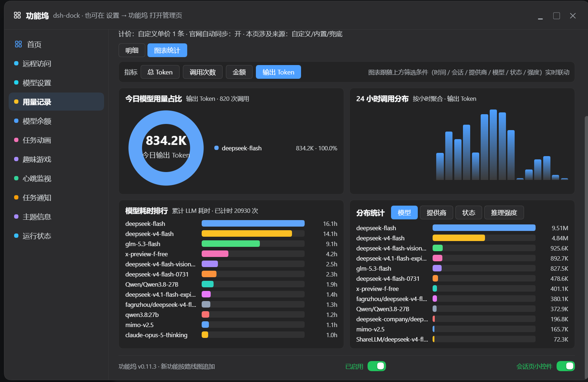Viewport: 588px width, 382px height.
Task: Select 用量记录 in sidebar
Action: coord(56,102)
